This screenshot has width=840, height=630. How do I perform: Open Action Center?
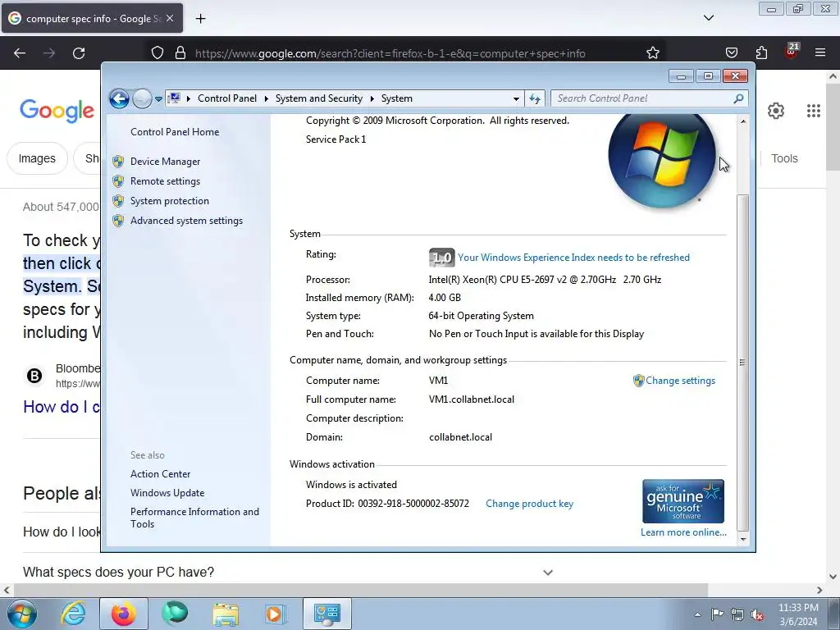point(160,474)
